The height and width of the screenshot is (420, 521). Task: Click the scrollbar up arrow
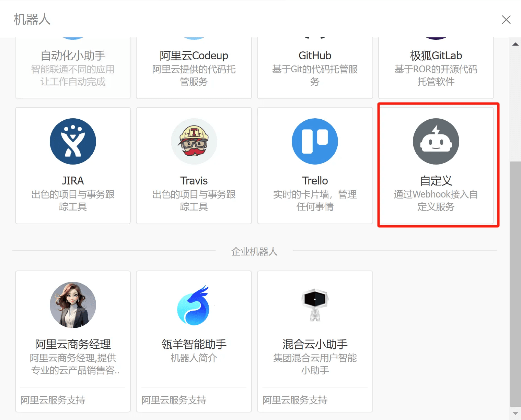pyautogui.click(x=515, y=44)
